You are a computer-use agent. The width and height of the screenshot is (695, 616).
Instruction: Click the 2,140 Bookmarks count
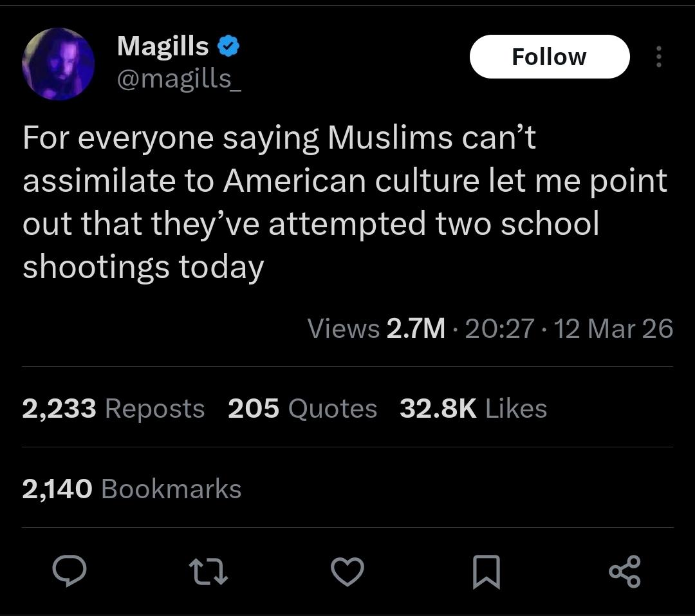coord(132,489)
